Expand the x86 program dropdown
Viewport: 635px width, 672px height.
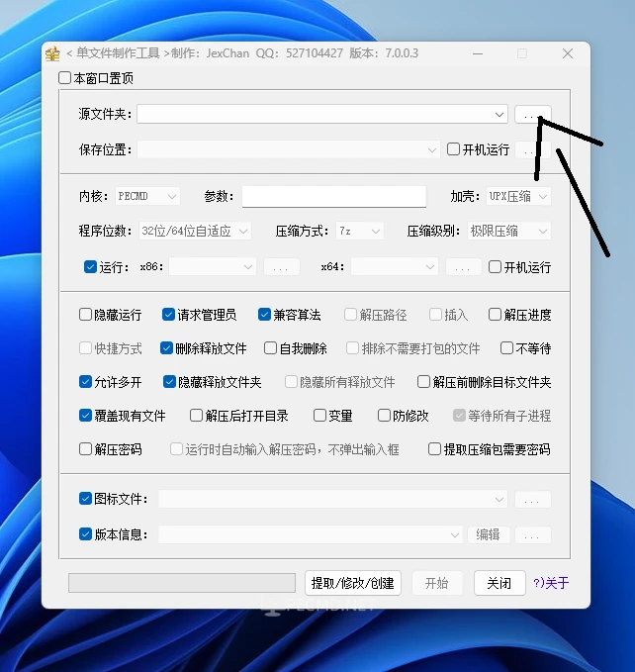tap(213, 266)
